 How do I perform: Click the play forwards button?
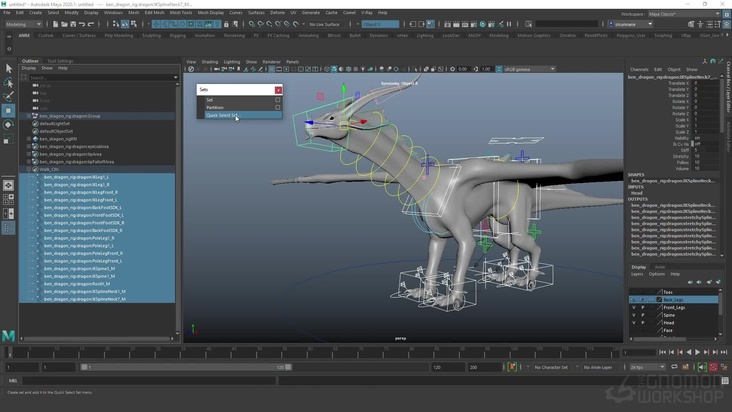697,352
